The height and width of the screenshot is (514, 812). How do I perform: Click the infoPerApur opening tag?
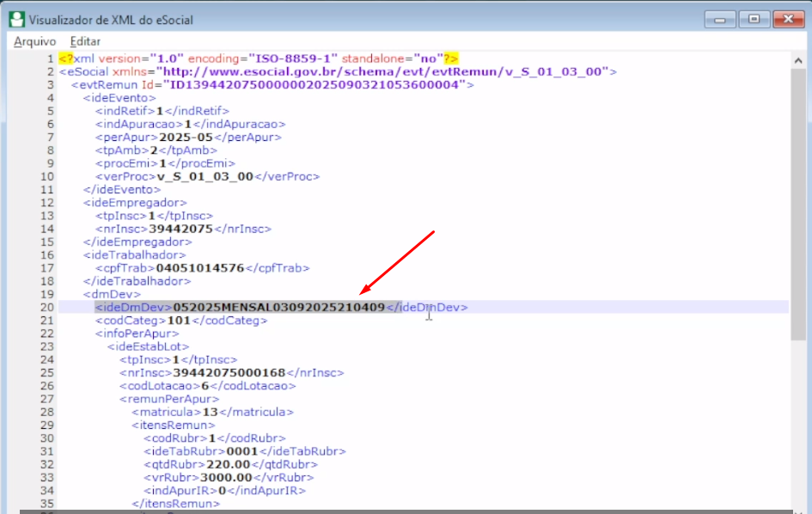pyautogui.click(x=137, y=333)
